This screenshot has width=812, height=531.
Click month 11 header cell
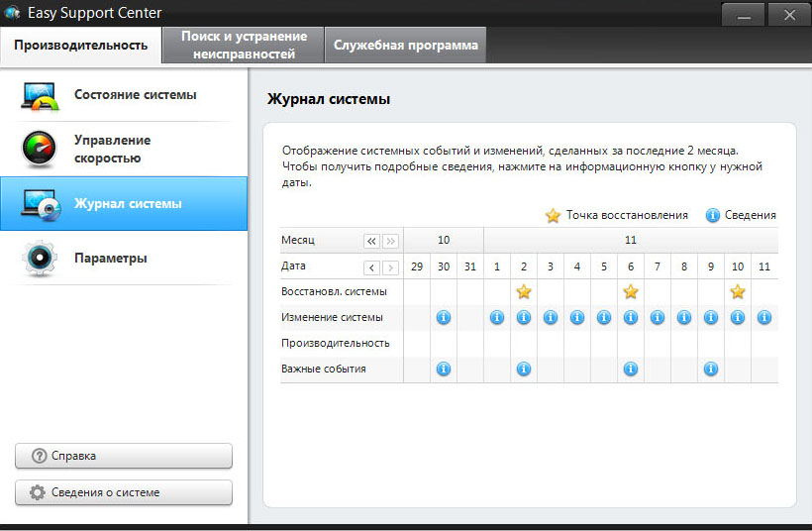(631, 241)
